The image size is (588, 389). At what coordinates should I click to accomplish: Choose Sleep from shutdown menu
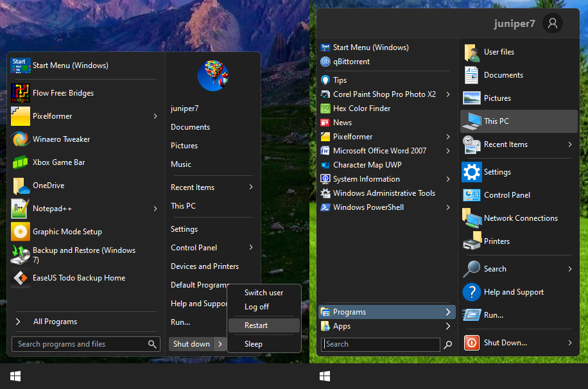tap(264, 344)
